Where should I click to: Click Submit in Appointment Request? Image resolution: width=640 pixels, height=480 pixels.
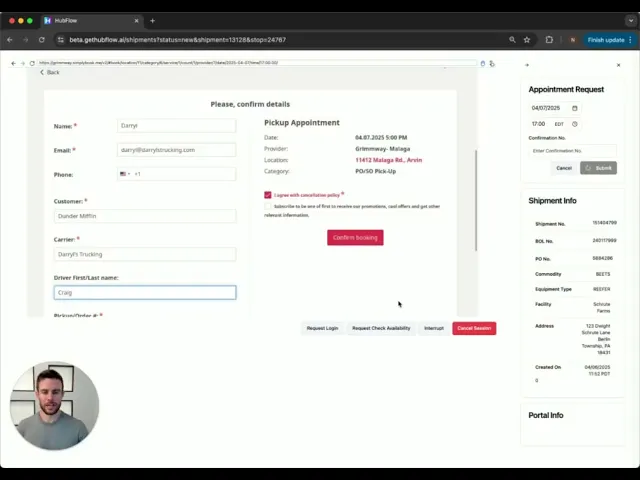[x=598, y=168]
